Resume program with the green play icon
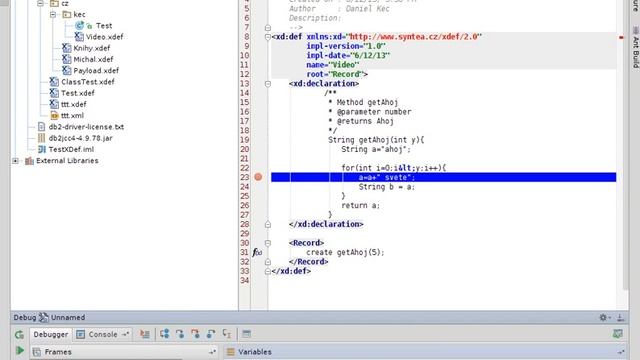 coord(19,351)
